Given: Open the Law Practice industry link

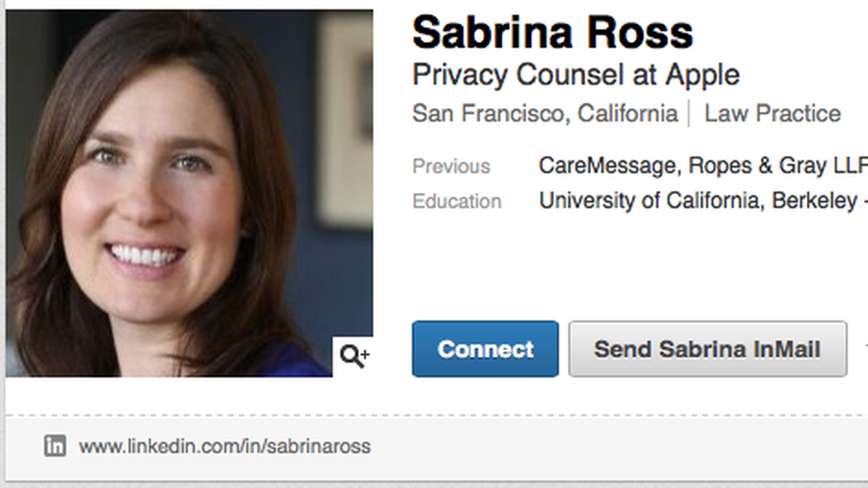Looking at the screenshot, I should tap(772, 113).
